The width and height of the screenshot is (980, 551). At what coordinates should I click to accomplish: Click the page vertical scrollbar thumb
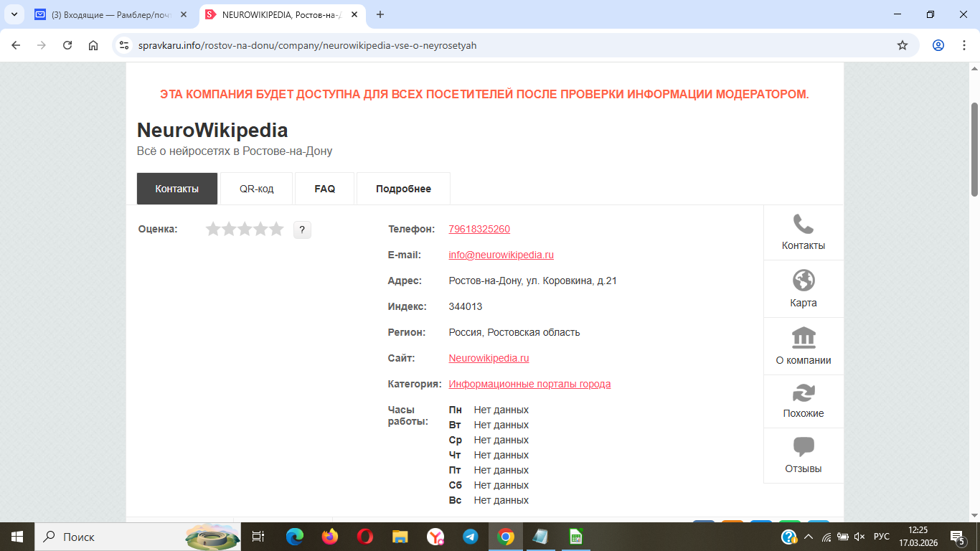click(974, 149)
